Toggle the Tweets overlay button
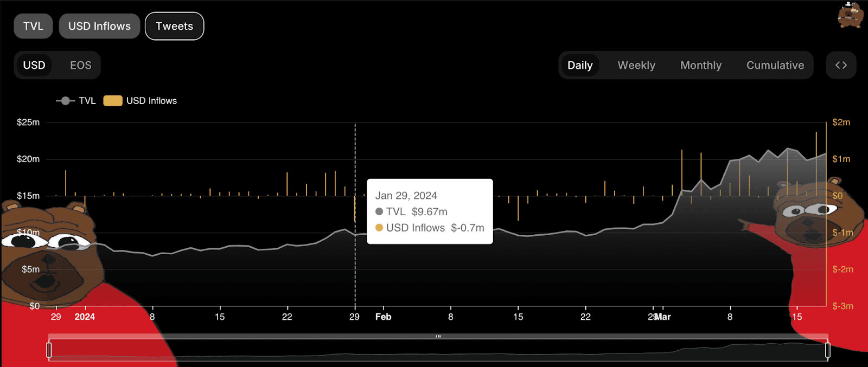Screen dimensions: 868x367 174,26
